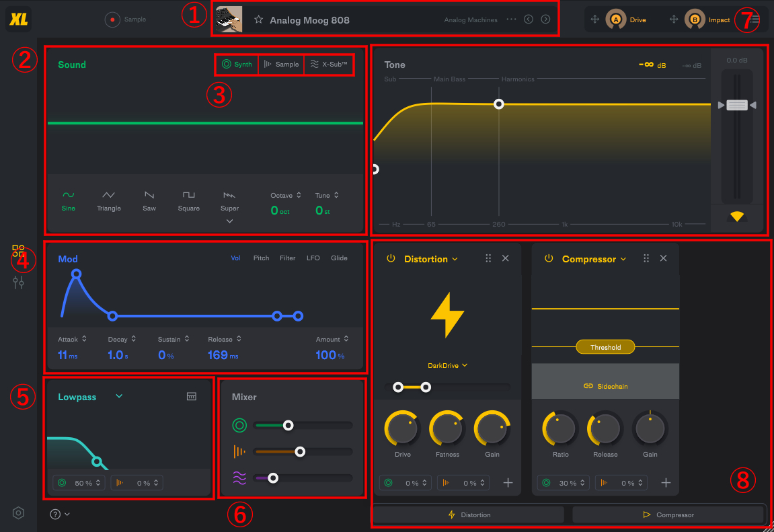
Task: Toggle Distortion power button
Action: coord(391,258)
